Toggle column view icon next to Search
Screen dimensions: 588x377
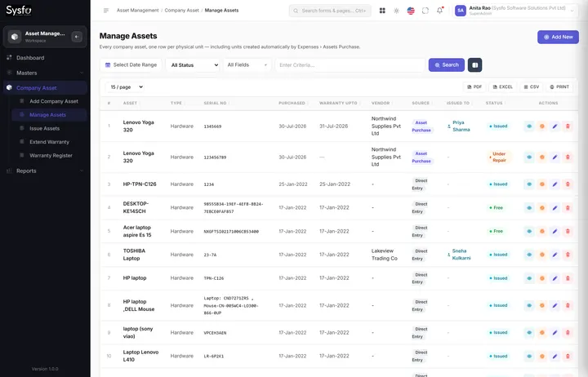[474, 64]
